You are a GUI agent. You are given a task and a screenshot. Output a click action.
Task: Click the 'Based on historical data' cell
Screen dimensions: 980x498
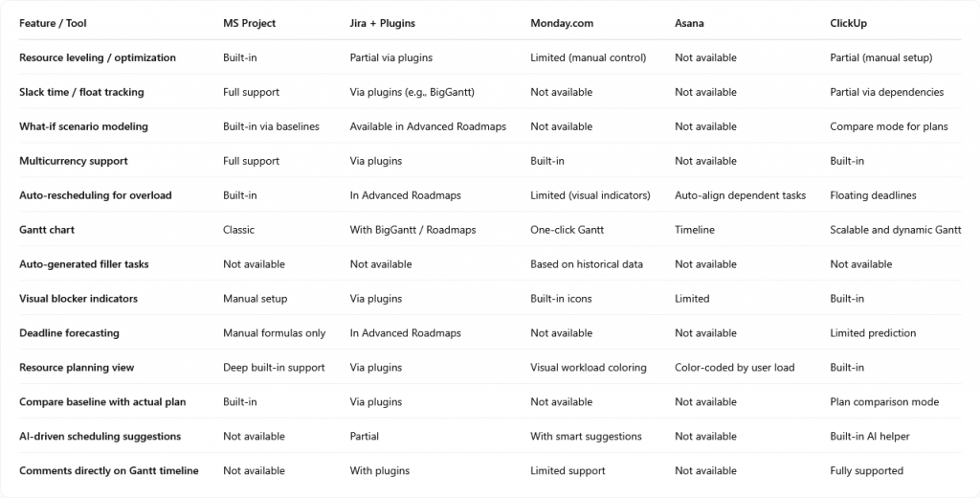click(587, 264)
